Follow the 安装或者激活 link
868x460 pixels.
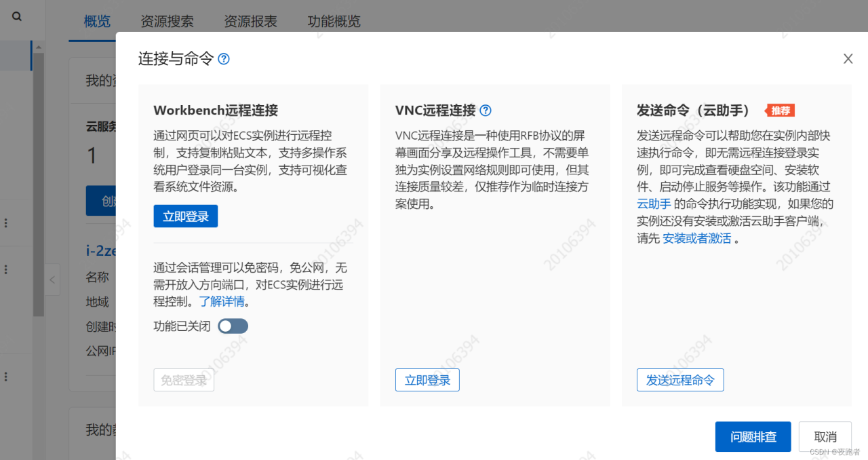tap(696, 239)
